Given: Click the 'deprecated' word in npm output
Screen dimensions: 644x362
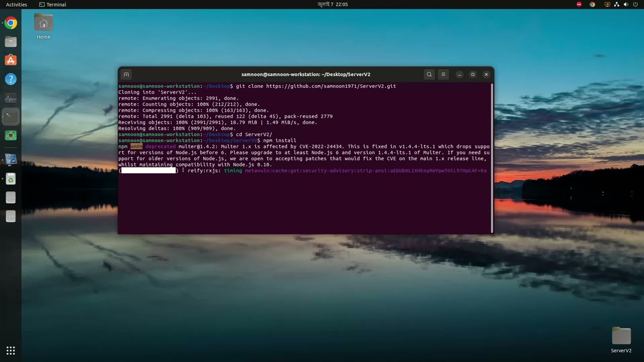Looking at the screenshot, I should click(160, 147).
